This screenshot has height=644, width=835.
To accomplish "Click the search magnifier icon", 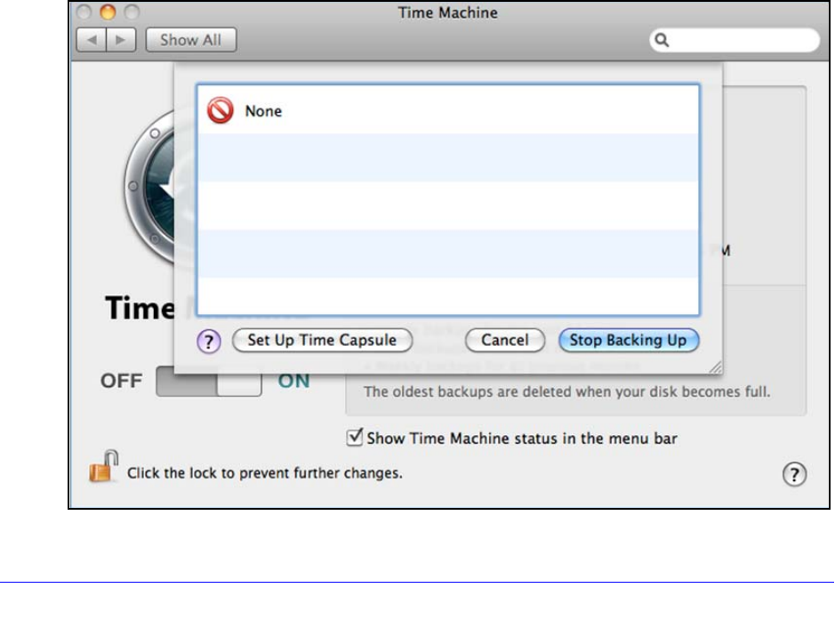I will coord(662,40).
